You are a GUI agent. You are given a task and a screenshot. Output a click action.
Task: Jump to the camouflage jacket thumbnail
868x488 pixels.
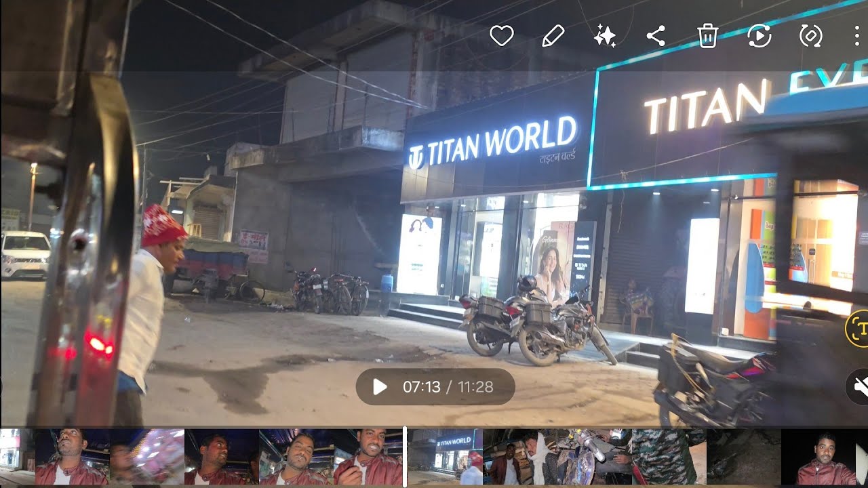(669, 457)
